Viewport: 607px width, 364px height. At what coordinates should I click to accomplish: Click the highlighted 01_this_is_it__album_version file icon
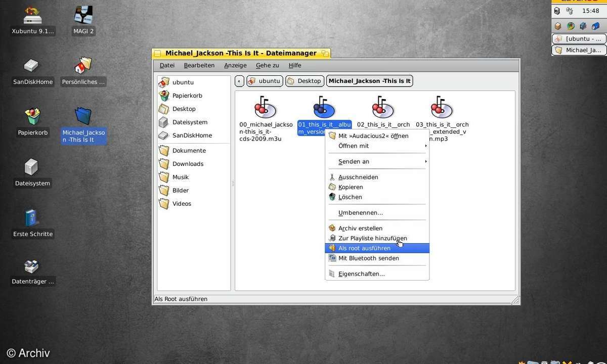point(324,107)
